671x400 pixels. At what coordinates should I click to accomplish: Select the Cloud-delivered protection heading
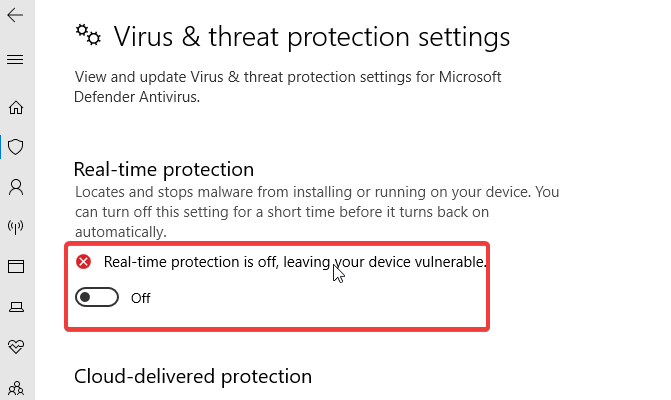(x=193, y=376)
